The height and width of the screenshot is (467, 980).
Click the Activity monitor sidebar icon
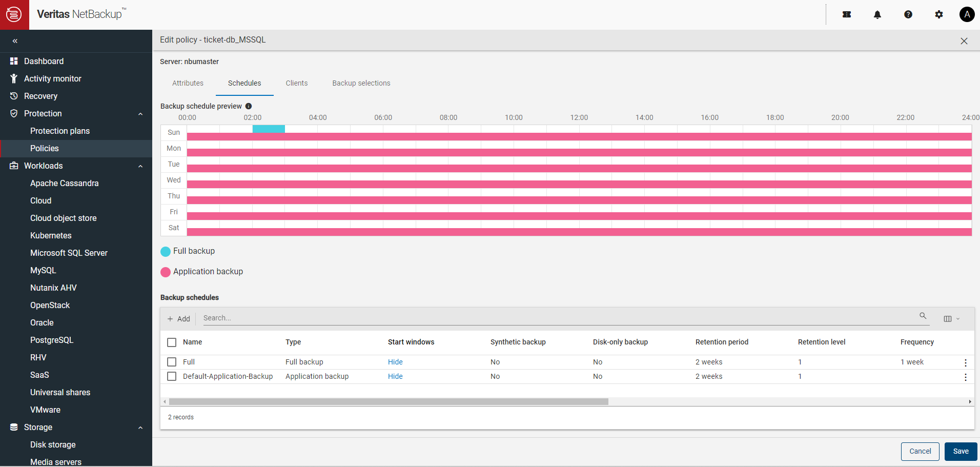14,78
